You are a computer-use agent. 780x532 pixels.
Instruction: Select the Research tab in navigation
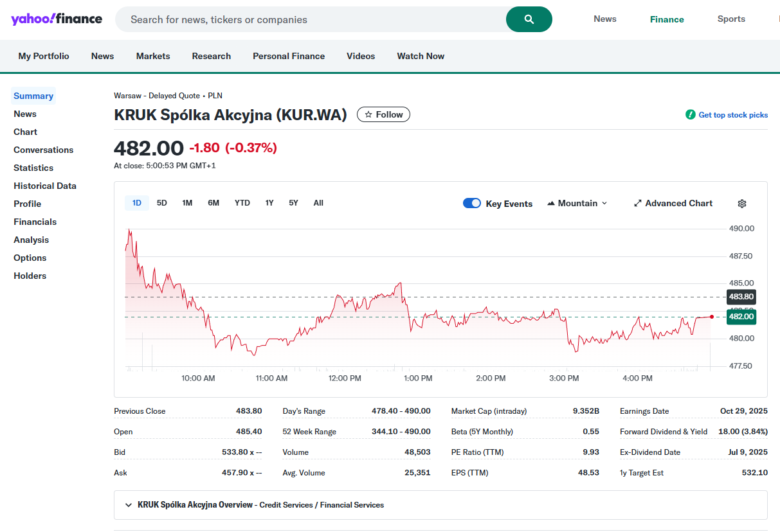click(x=211, y=56)
